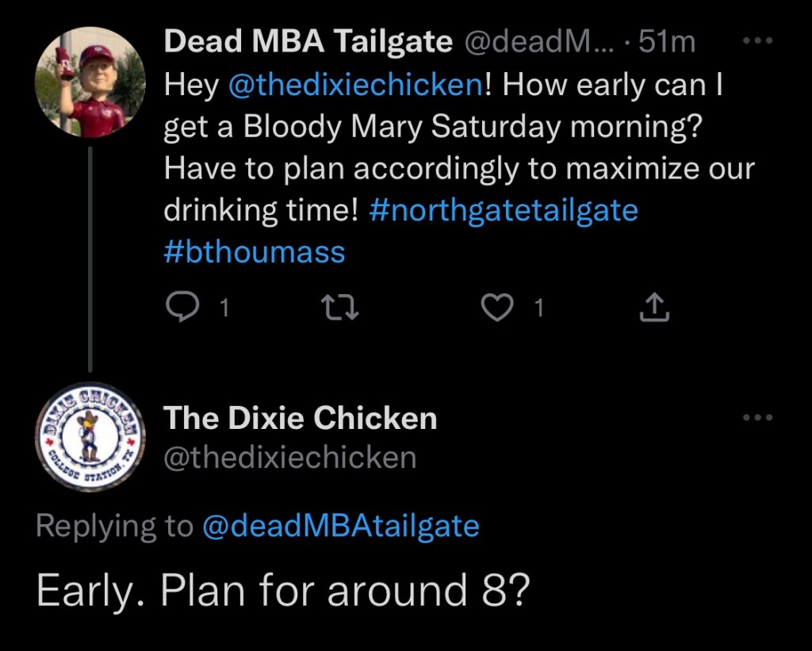This screenshot has height=651, width=812.
Task: Click the @thedixiechicken mention in the tweet
Action: tap(354, 86)
